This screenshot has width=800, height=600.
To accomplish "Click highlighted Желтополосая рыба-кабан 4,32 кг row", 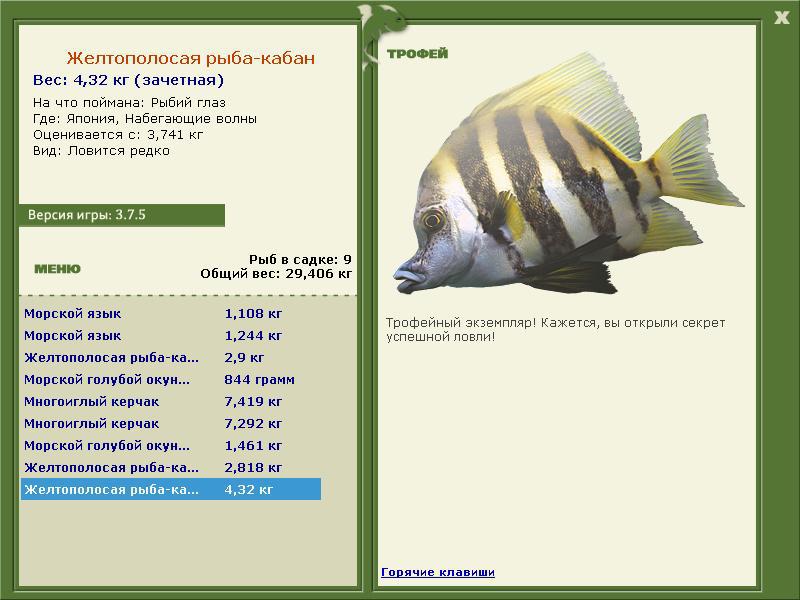I will click(x=170, y=489).
